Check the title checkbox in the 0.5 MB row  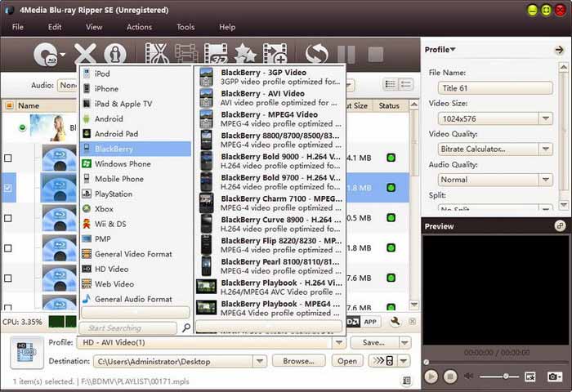coord(7,218)
